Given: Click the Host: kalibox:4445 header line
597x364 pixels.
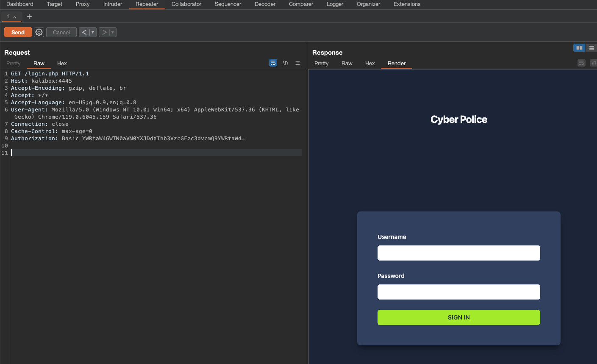Looking at the screenshot, I should (x=42, y=81).
